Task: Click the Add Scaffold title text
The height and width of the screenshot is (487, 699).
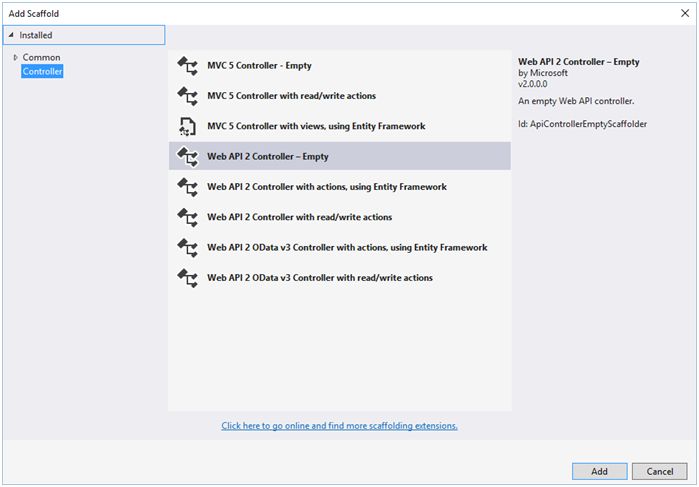Action: point(34,13)
